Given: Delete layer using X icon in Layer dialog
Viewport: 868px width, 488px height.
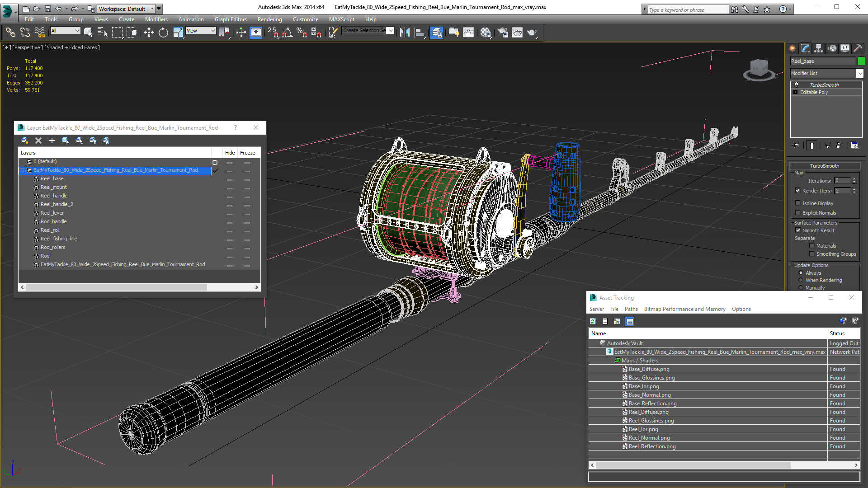Looking at the screenshot, I should point(38,141).
